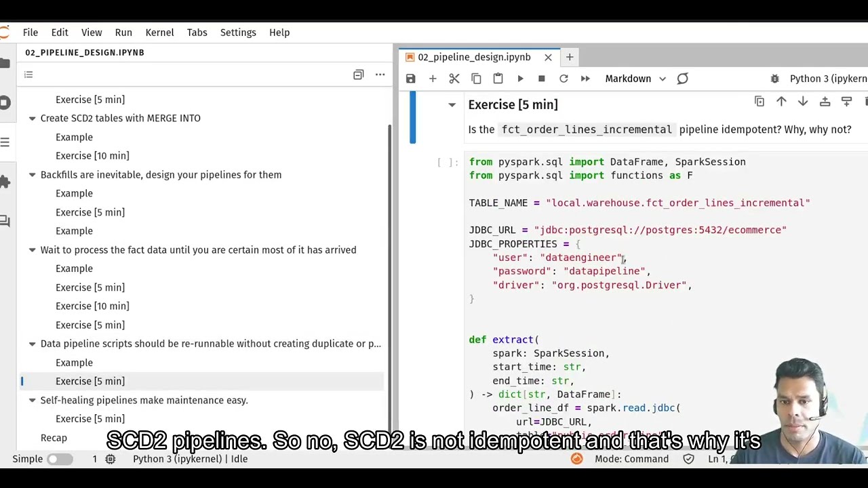This screenshot has height=488, width=868.
Task: Go to Recap in table of contents
Action: pyautogui.click(x=54, y=438)
